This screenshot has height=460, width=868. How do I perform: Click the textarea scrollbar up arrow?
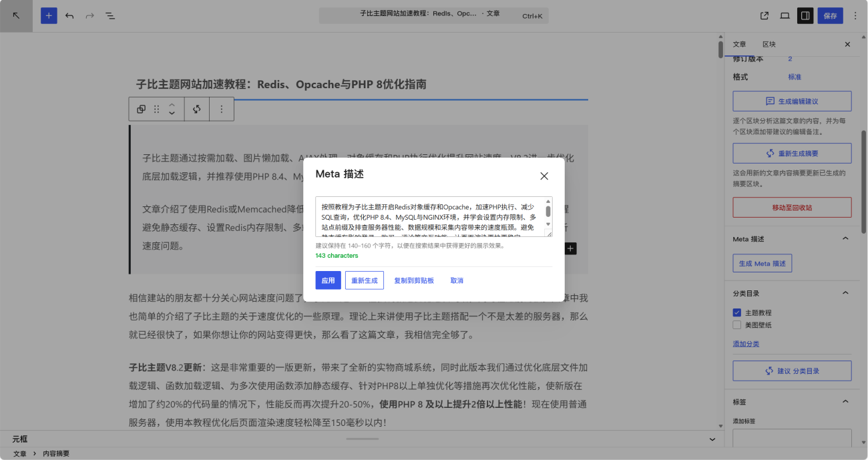point(549,201)
